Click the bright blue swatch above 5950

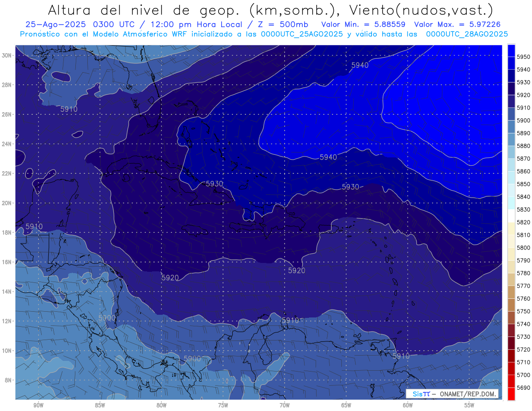511,51
